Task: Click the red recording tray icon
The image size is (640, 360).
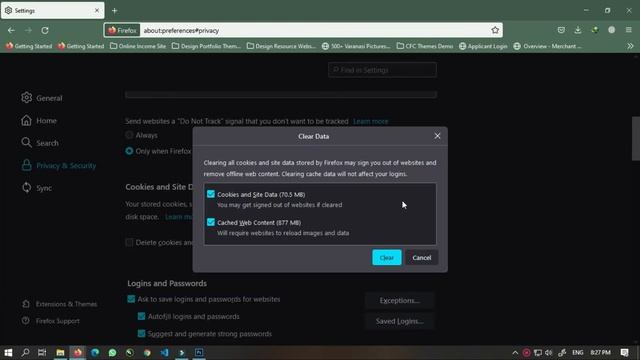Action: pos(527,353)
